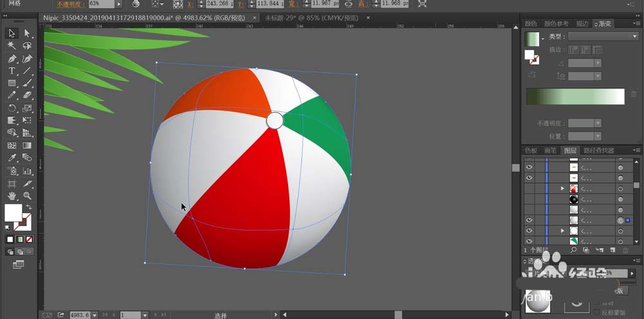Viewport: 644px width, 319px height.
Task: Toggle eye of the green shape layer
Action: [x=529, y=241]
